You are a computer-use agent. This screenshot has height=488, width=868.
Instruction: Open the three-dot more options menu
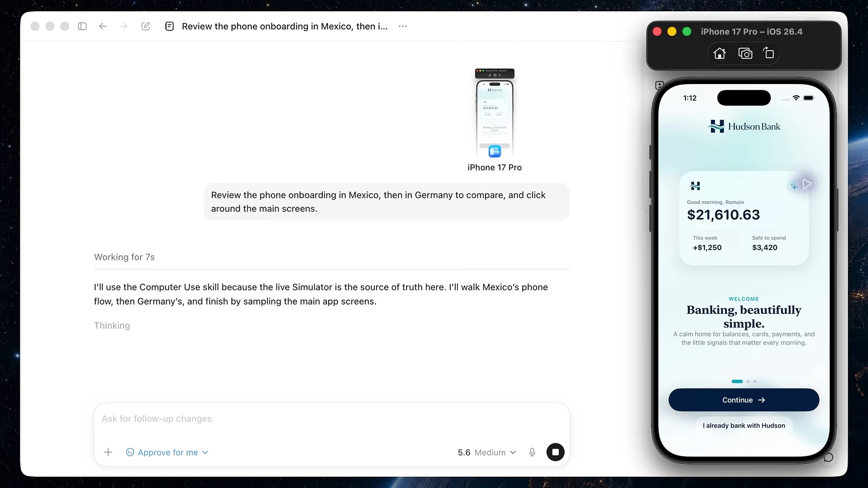click(403, 26)
